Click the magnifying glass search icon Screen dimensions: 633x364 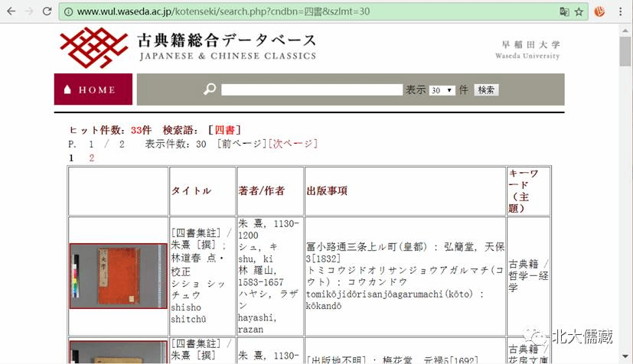click(x=210, y=89)
